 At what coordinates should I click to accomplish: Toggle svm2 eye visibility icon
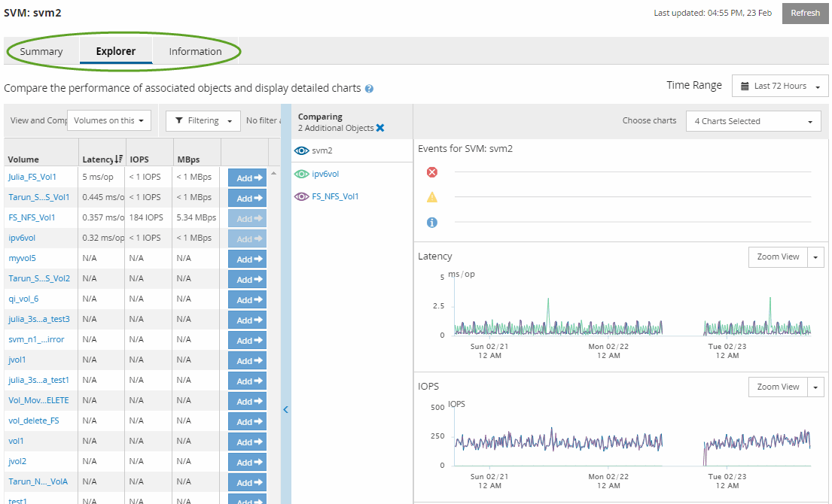pos(301,150)
